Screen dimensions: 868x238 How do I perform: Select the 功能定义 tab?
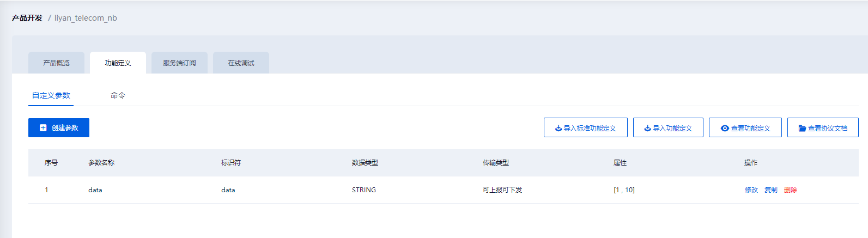pos(118,63)
